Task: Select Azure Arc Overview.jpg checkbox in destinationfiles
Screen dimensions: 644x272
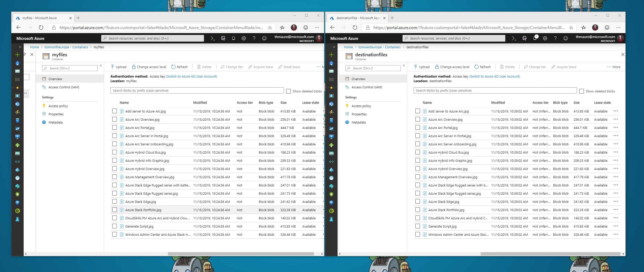Action: pyautogui.click(x=418, y=119)
